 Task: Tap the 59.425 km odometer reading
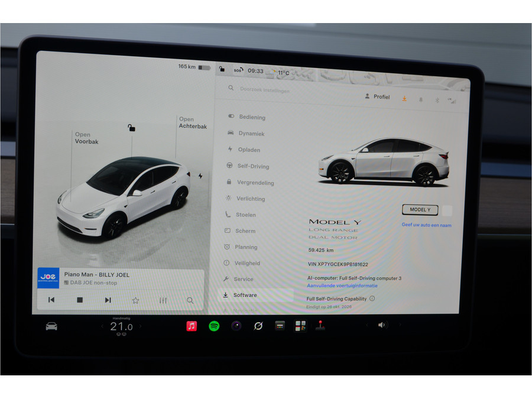(x=320, y=250)
